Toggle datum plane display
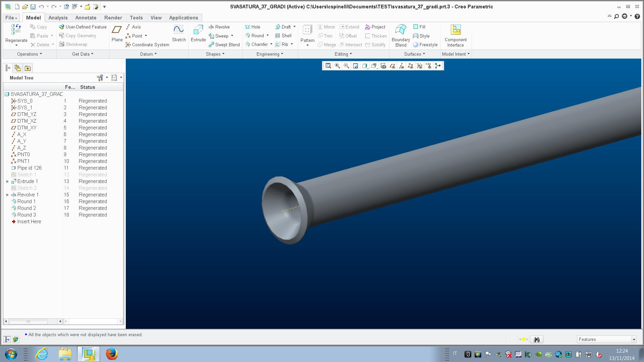This screenshot has height=362, width=644. (392, 66)
